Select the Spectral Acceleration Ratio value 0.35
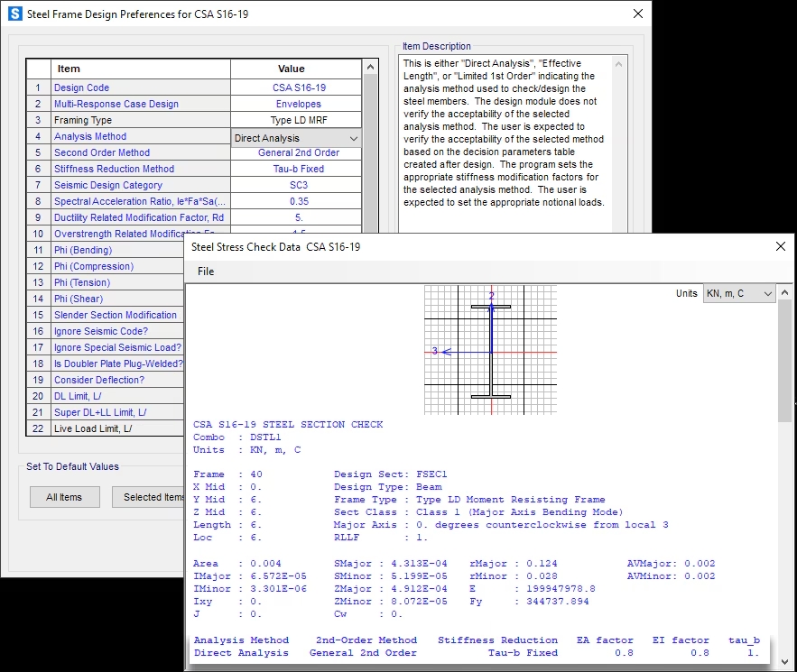Screen dimensions: 797x672 tap(298, 202)
